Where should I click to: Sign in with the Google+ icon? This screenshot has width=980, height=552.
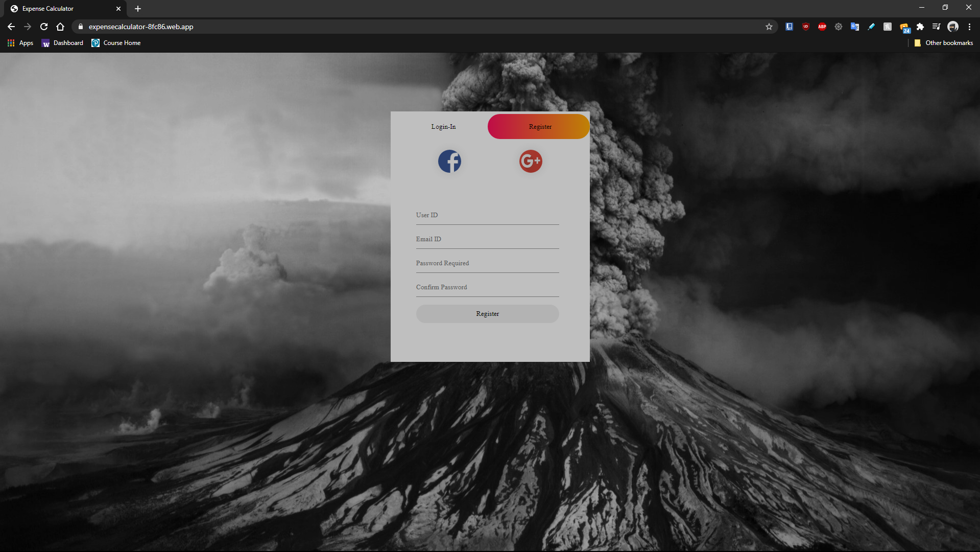coord(530,161)
